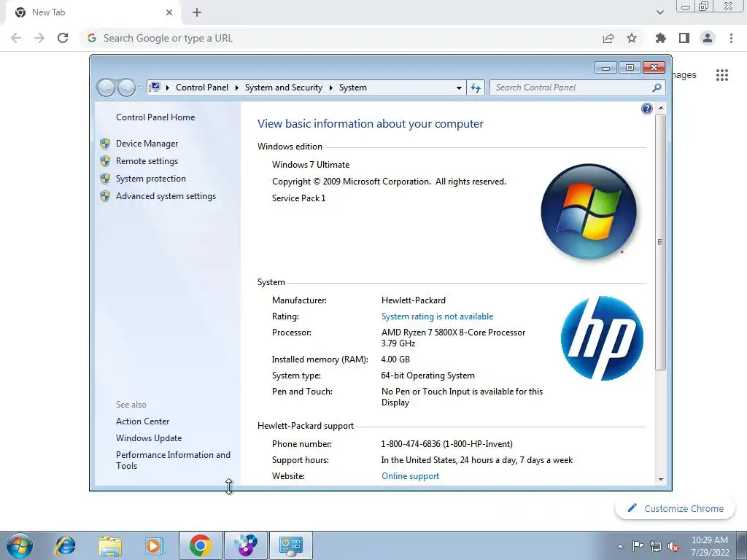The width and height of the screenshot is (747, 560).
Task: Open the address bar history dropdown arrow
Action: (459, 87)
